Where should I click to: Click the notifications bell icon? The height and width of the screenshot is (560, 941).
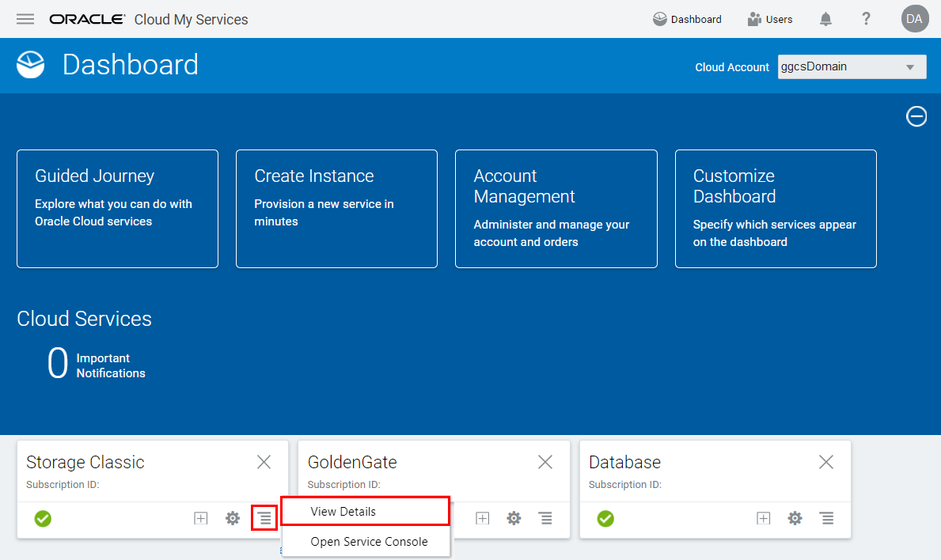[825, 18]
